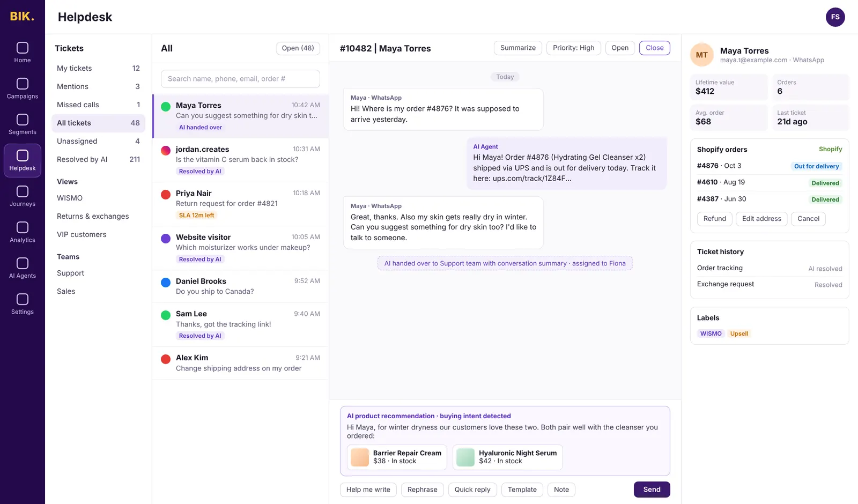Refund the Shopify order
The image size is (858, 504).
715,219
